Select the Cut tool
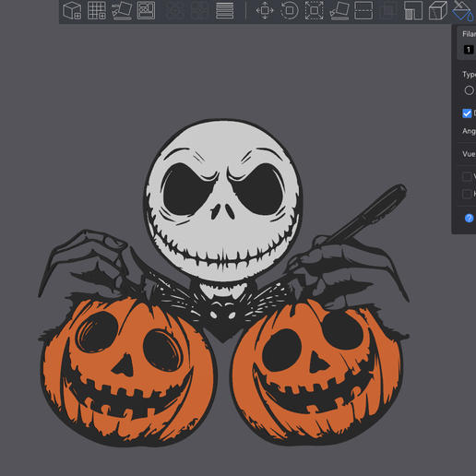476x476 pixels. click(363, 10)
